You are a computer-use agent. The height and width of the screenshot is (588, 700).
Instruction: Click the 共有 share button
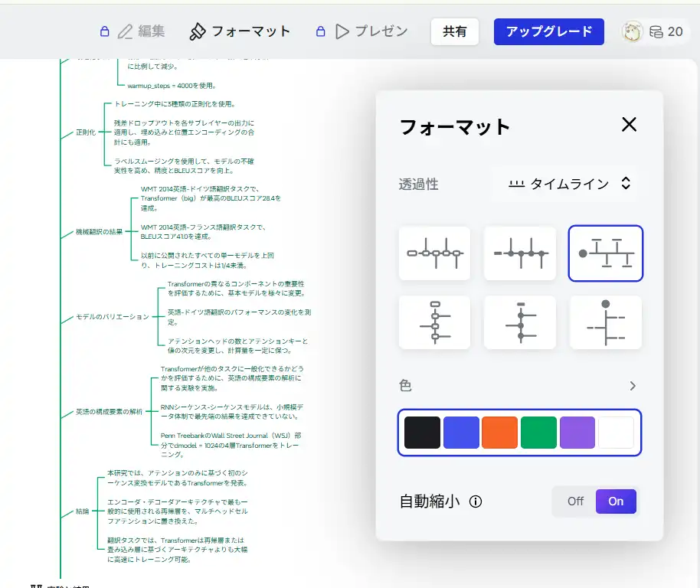click(x=455, y=31)
